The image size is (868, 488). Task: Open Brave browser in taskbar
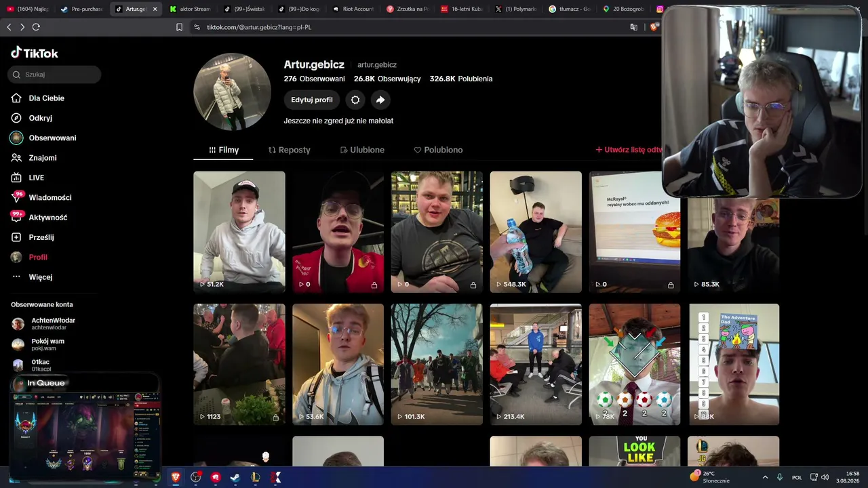pyautogui.click(x=176, y=477)
